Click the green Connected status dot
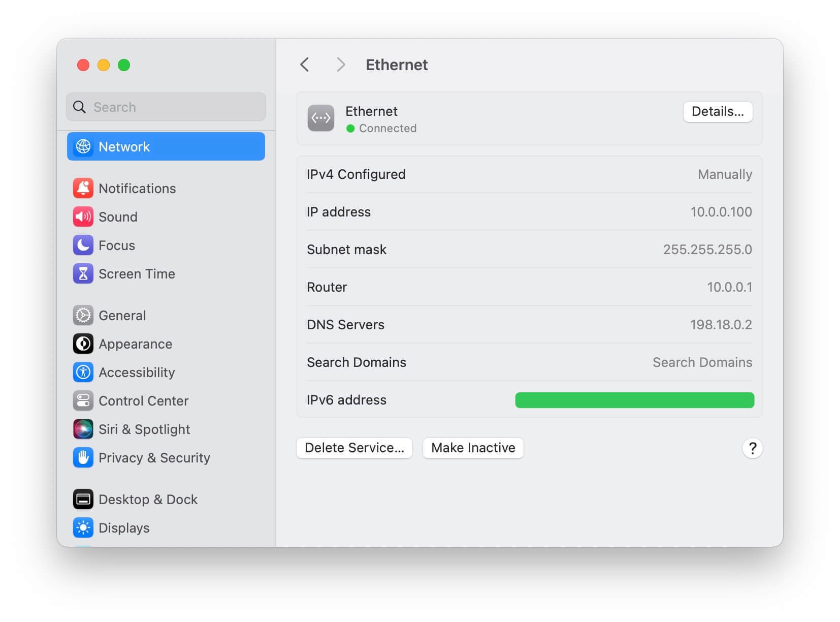840x622 pixels. click(x=350, y=129)
